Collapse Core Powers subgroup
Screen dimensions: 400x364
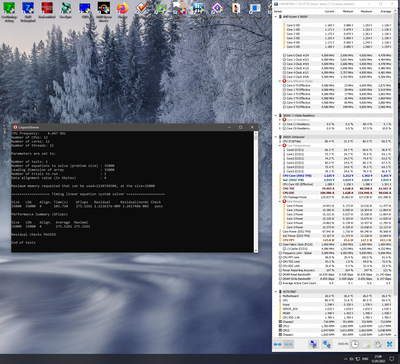pyautogui.click(x=280, y=201)
